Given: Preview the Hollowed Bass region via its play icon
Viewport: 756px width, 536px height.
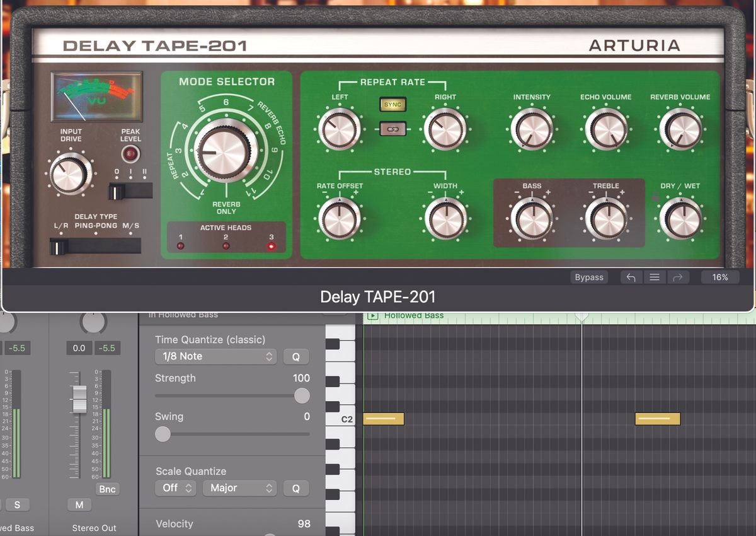Looking at the screenshot, I should [x=372, y=315].
